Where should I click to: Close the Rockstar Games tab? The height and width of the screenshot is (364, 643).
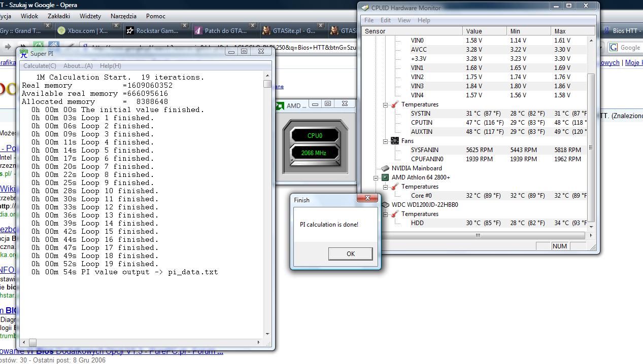point(185,25)
